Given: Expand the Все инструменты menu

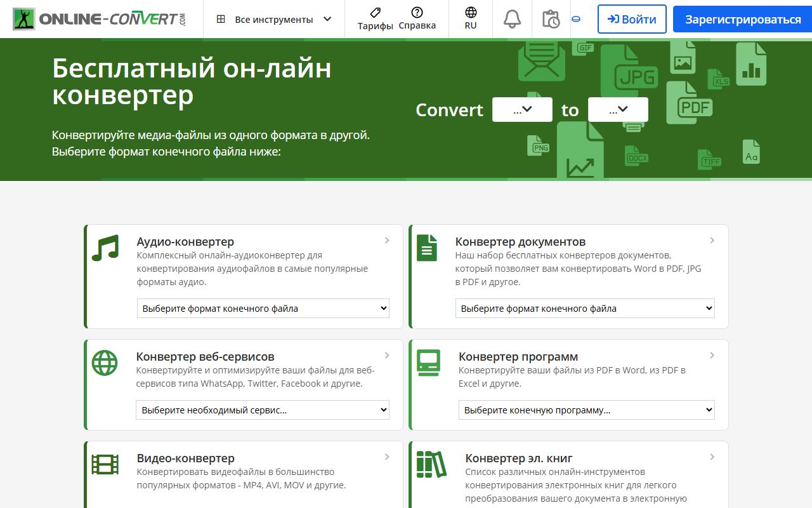Looking at the screenshot, I should click(274, 19).
